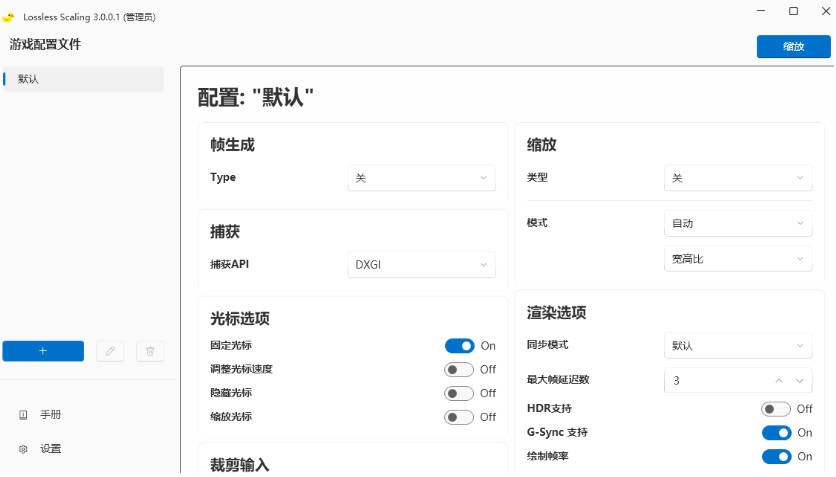This screenshot has width=836, height=477.
Task: Click the 配置: "默认" heading
Action: pos(255,98)
